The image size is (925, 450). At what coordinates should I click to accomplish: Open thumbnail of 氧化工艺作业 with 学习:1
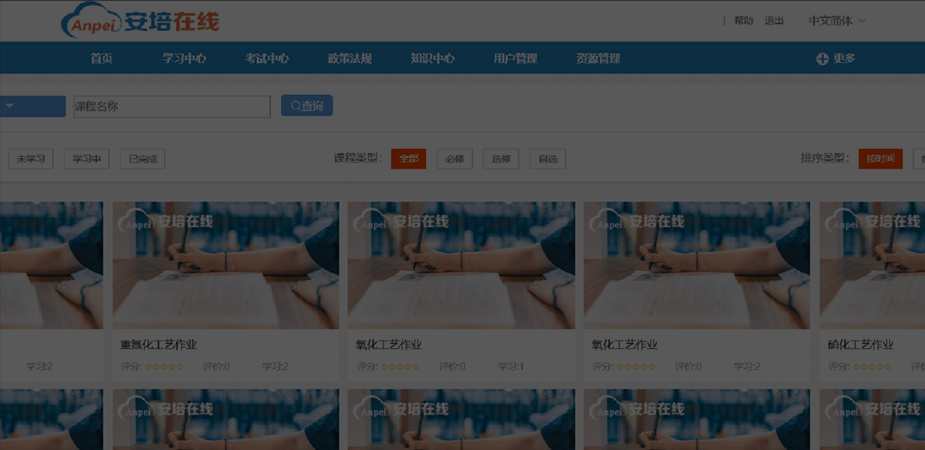point(461,265)
